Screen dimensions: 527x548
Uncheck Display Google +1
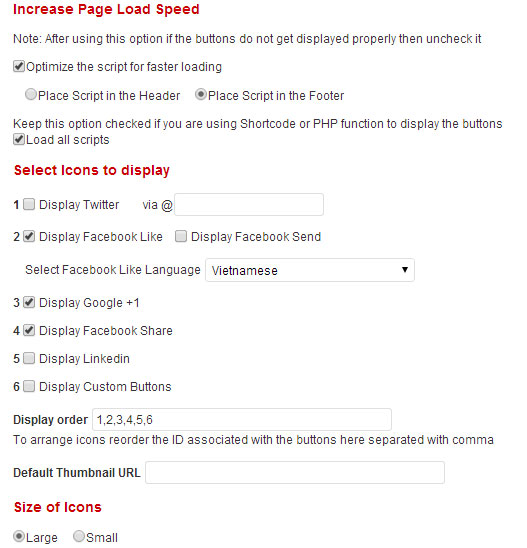29,302
